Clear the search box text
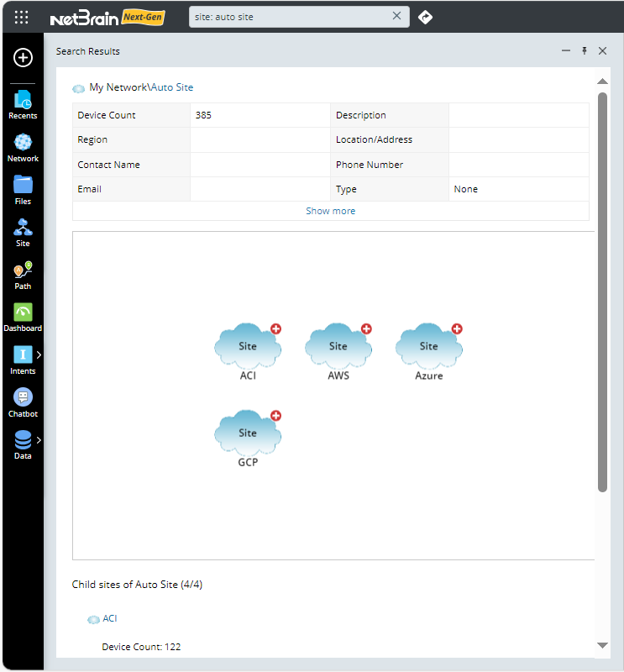The width and height of the screenshot is (624, 672). point(397,16)
